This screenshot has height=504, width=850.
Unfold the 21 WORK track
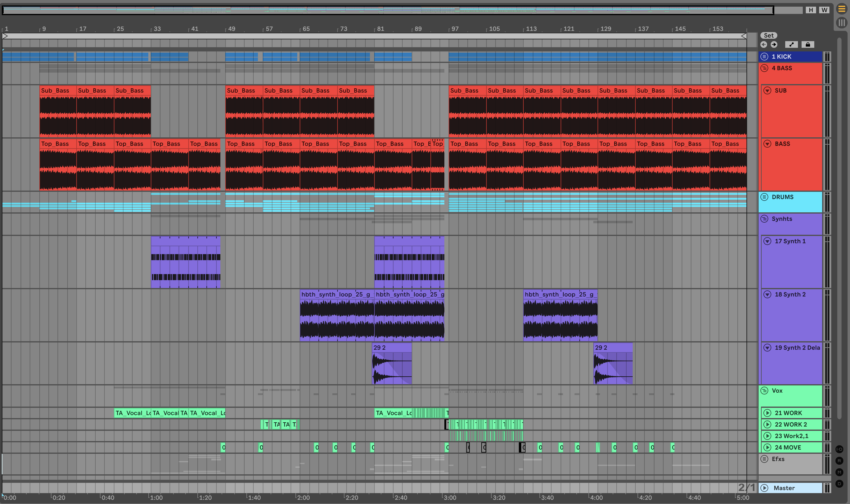coord(767,413)
